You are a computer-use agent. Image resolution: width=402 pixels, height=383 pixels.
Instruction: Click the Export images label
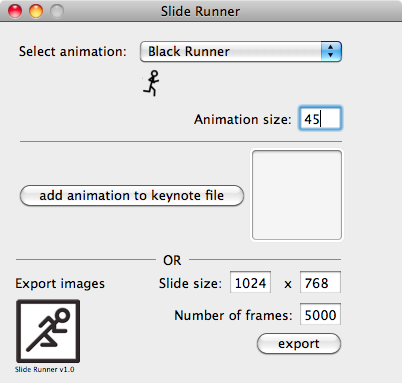[x=60, y=284]
